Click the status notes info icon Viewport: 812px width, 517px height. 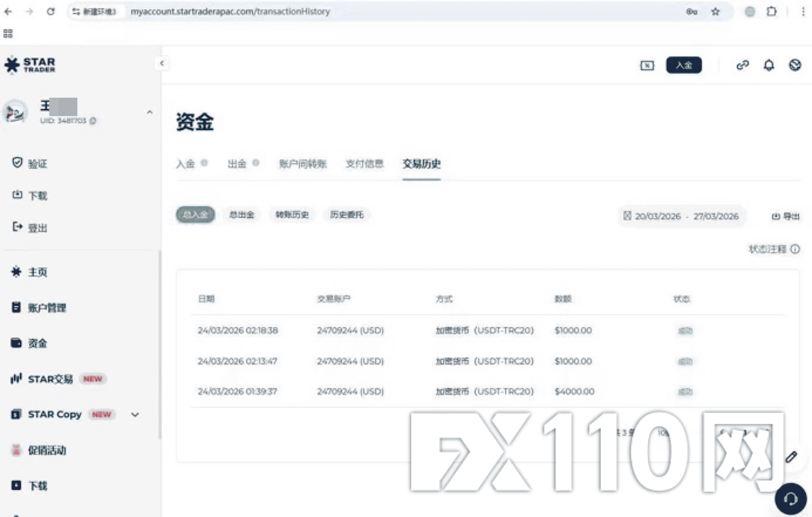point(795,249)
